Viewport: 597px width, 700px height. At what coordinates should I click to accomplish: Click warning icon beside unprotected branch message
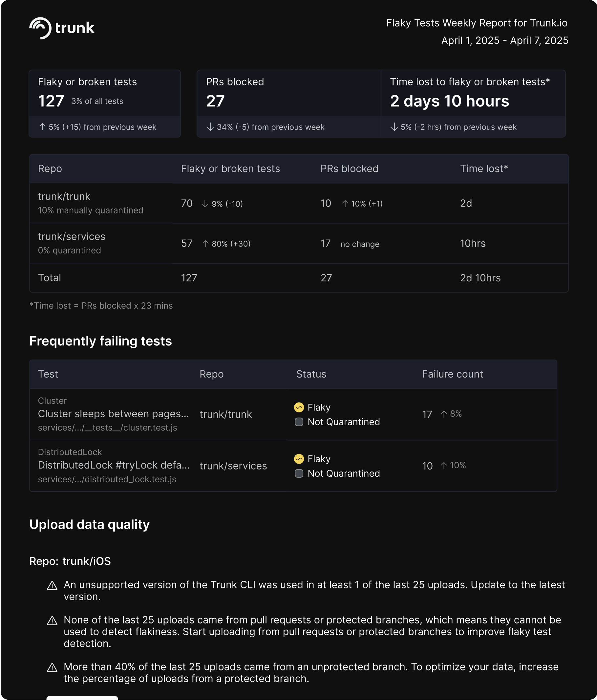(52, 667)
